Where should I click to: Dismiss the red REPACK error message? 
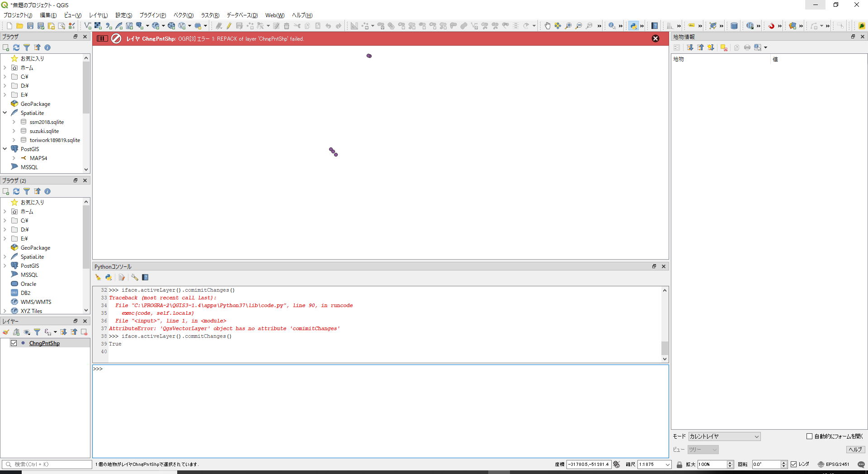656,39
